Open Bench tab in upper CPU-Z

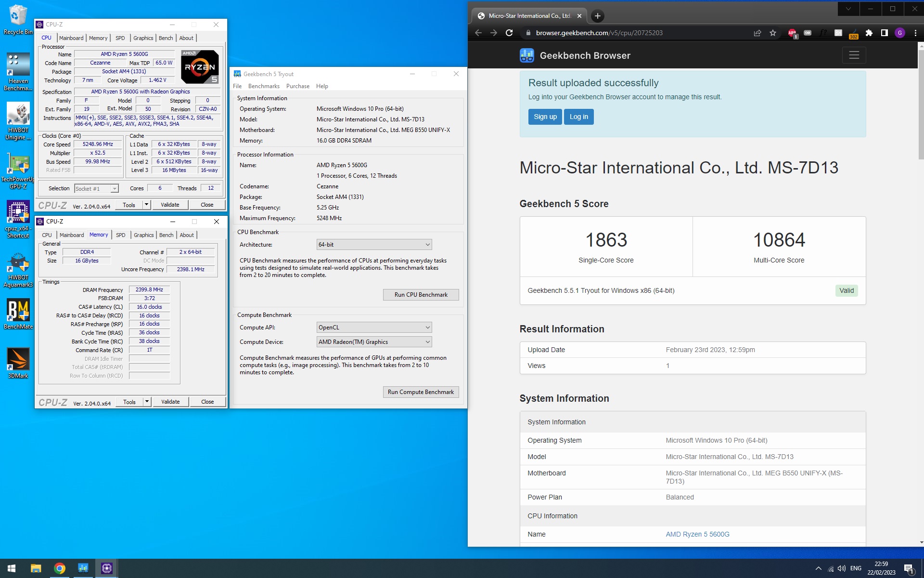[166, 38]
